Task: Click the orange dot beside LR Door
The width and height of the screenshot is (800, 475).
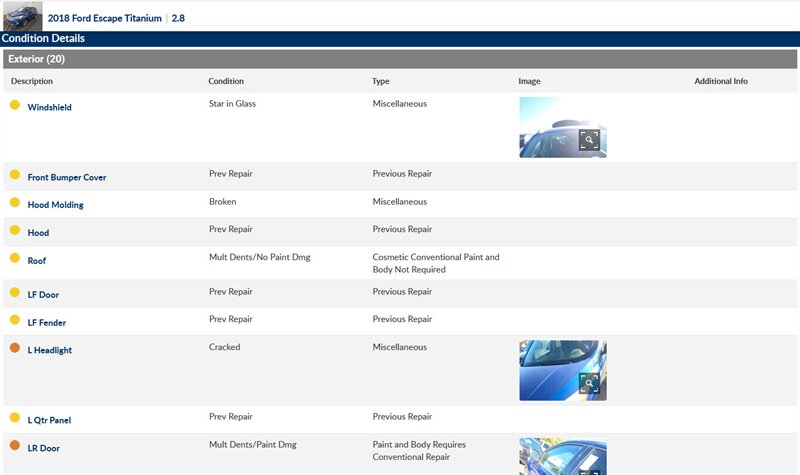Action: 15,446
